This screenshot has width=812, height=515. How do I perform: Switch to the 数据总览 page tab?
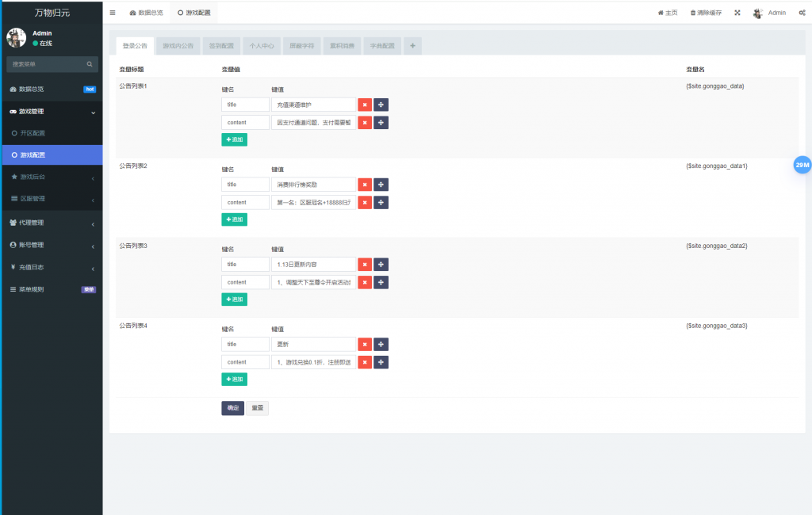[x=146, y=13]
